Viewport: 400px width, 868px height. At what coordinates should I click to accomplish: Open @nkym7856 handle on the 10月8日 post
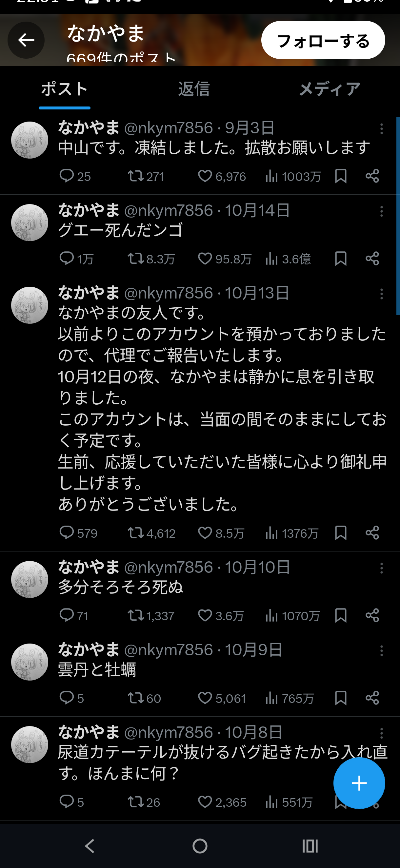pos(169,732)
